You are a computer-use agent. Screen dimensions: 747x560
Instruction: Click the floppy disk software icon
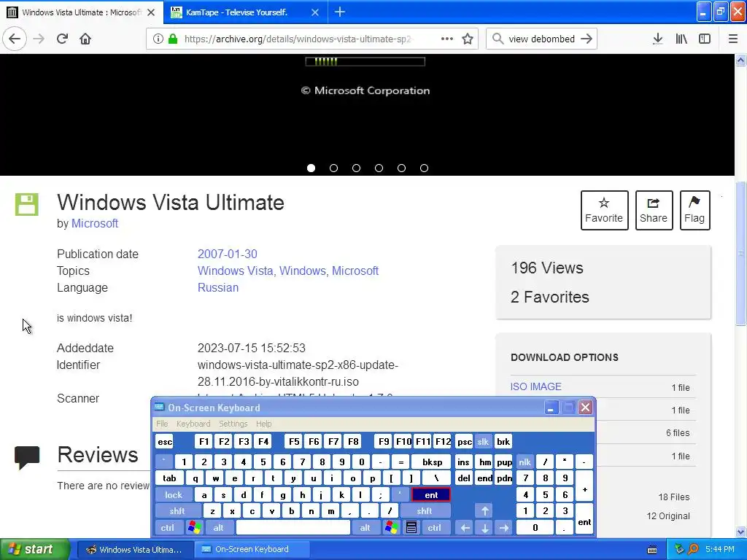[x=27, y=204]
